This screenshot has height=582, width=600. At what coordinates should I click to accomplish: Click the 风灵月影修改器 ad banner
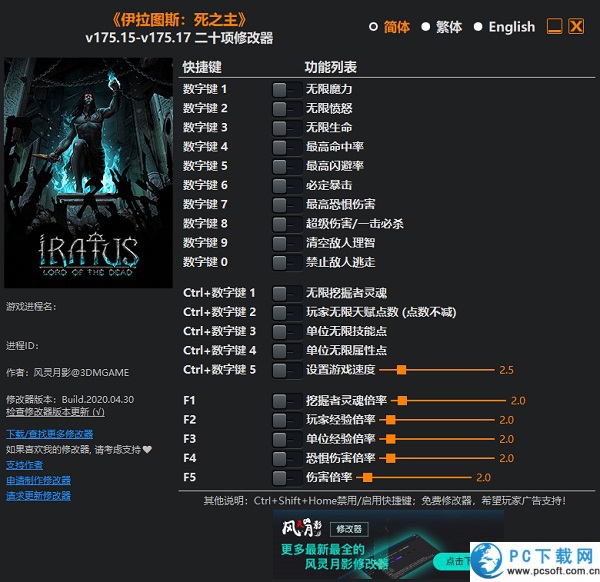pyautogui.click(x=388, y=545)
